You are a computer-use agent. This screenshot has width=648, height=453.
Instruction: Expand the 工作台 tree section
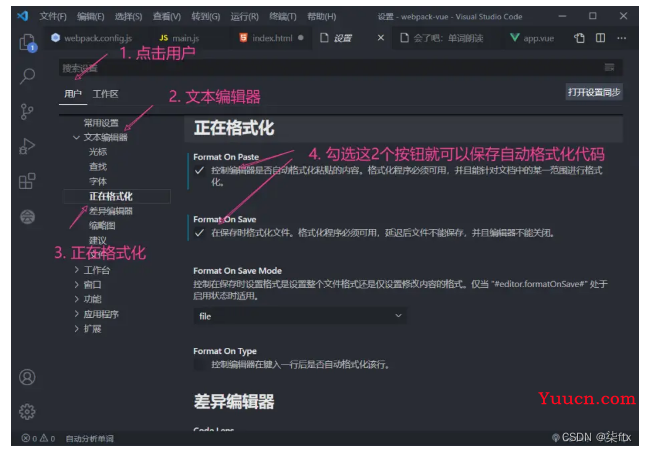pyautogui.click(x=76, y=270)
